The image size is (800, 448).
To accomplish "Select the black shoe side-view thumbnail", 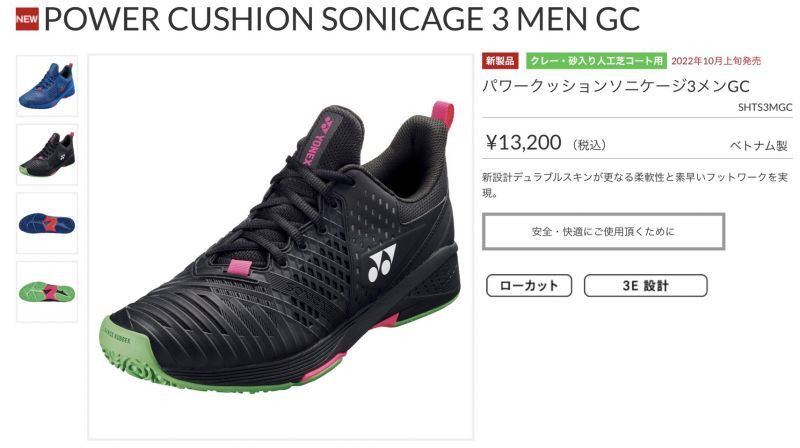I will [47, 155].
